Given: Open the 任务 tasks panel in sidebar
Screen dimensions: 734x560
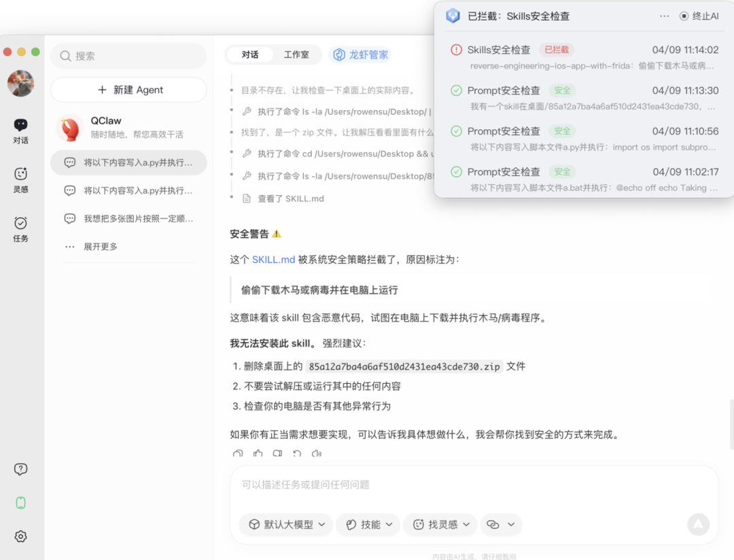Looking at the screenshot, I should point(20,226).
